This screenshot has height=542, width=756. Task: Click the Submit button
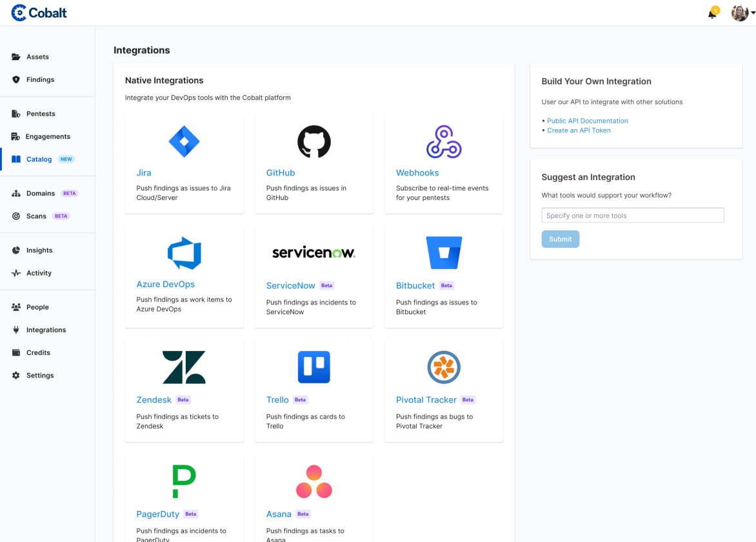click(x=561, y=239)
